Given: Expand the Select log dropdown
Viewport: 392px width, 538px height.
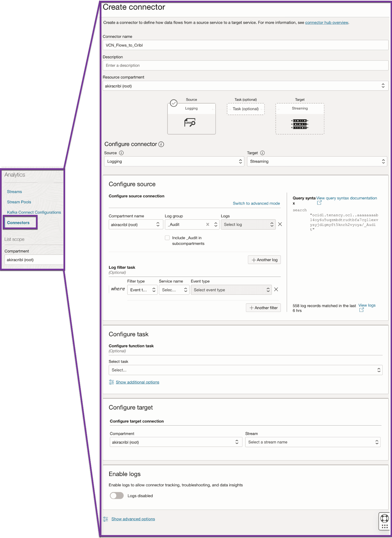Looking at the screenshot, I should click(248, 225).
